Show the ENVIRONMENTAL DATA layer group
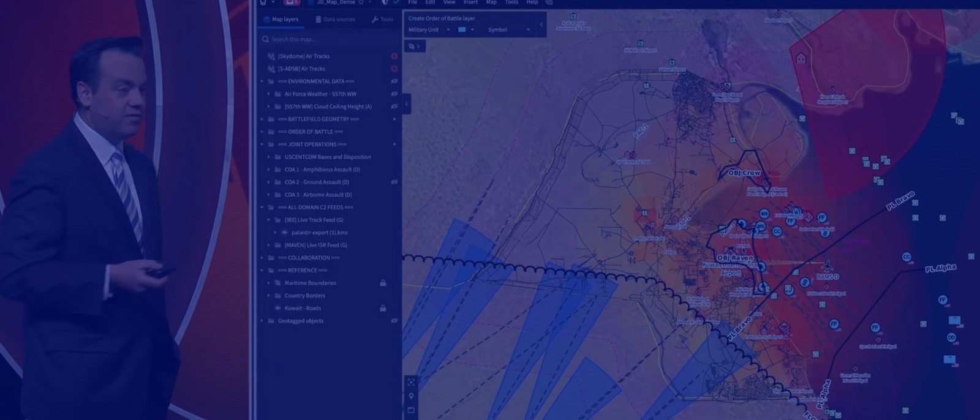 pos(394,81)
